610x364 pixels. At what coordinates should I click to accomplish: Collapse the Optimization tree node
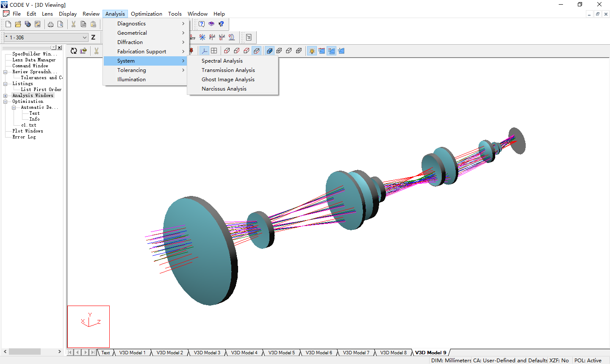(x=6, y=102)
